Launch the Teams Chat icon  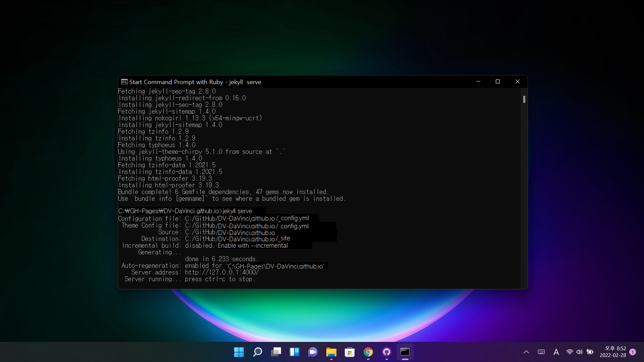[313, 352]
